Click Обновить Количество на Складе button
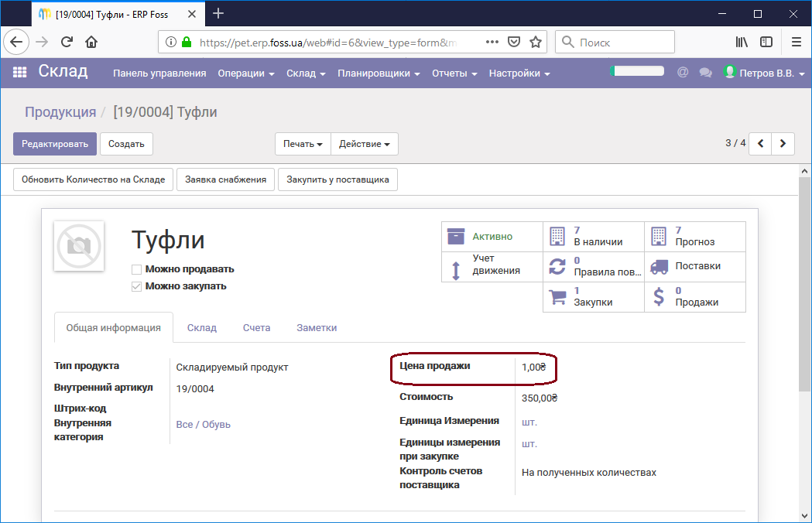Image resolution: width=812 pixels, height=523 pixels. click(93, 179)
